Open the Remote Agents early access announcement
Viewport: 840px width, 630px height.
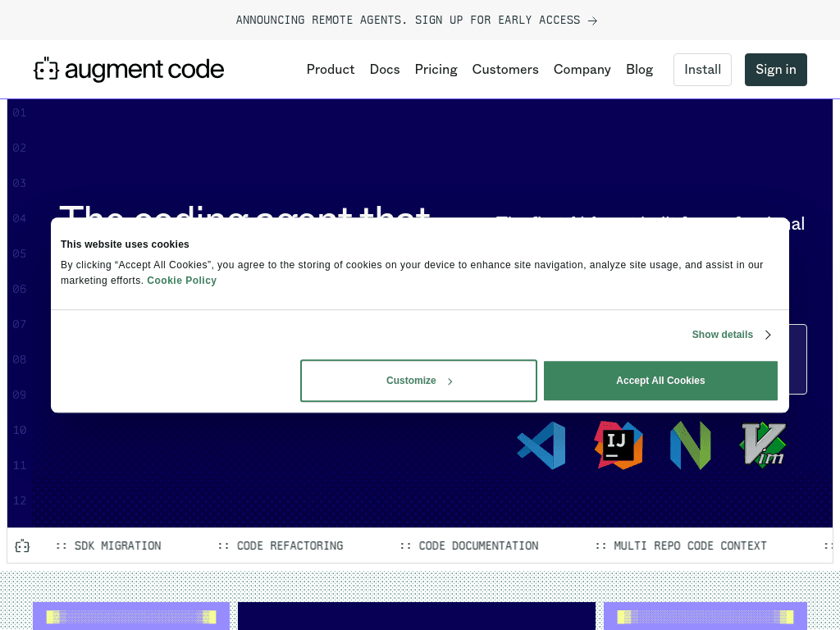click(417, 21)
